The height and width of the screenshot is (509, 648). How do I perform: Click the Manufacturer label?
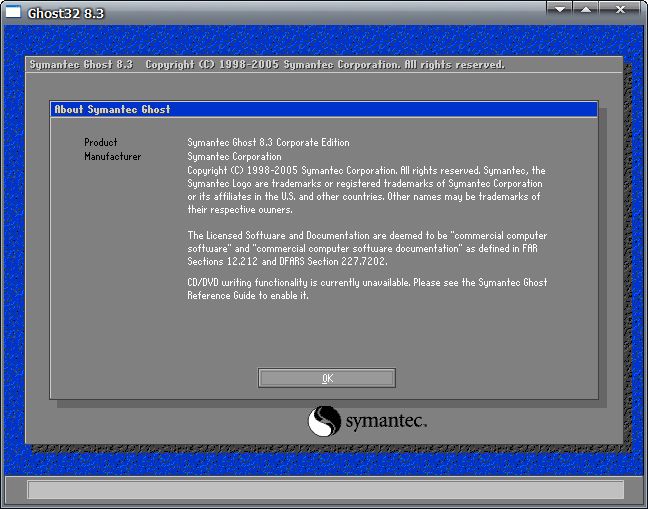113,157
